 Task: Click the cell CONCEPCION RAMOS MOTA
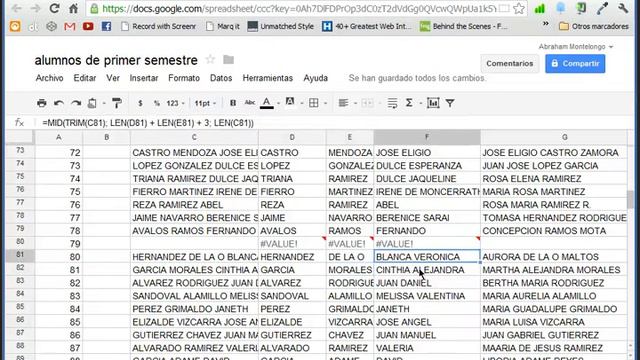pyautogui.click(x=554, y=231)
